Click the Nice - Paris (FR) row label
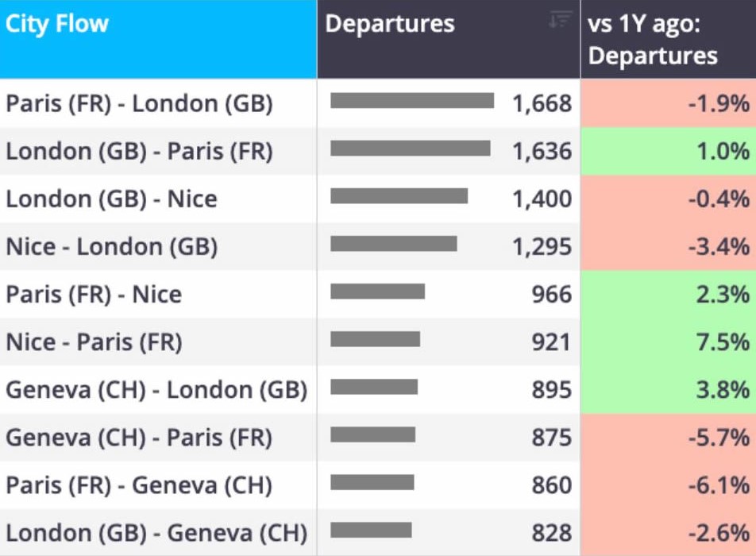 point(94,342)
